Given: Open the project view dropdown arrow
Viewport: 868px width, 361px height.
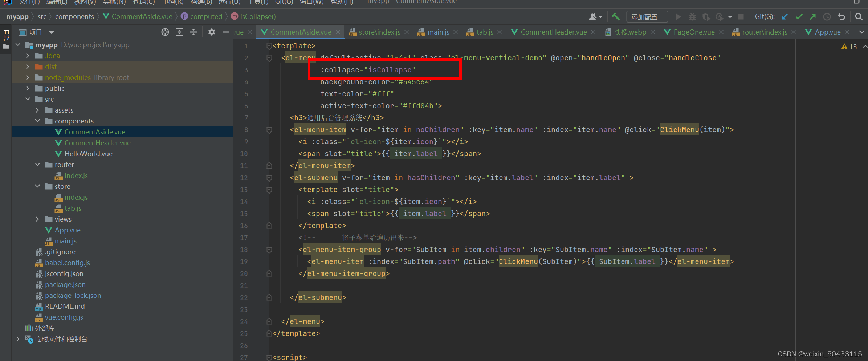Looking at the screenshot, I should (51, 32).
